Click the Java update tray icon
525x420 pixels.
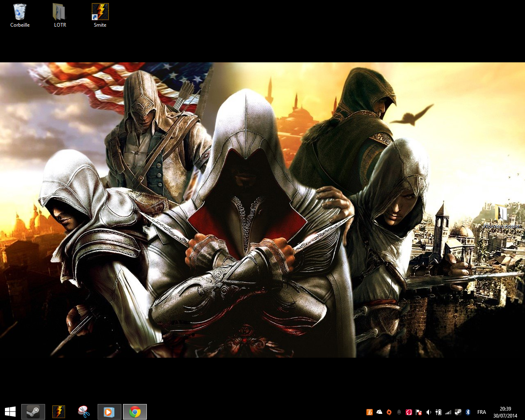pos(370,412)
